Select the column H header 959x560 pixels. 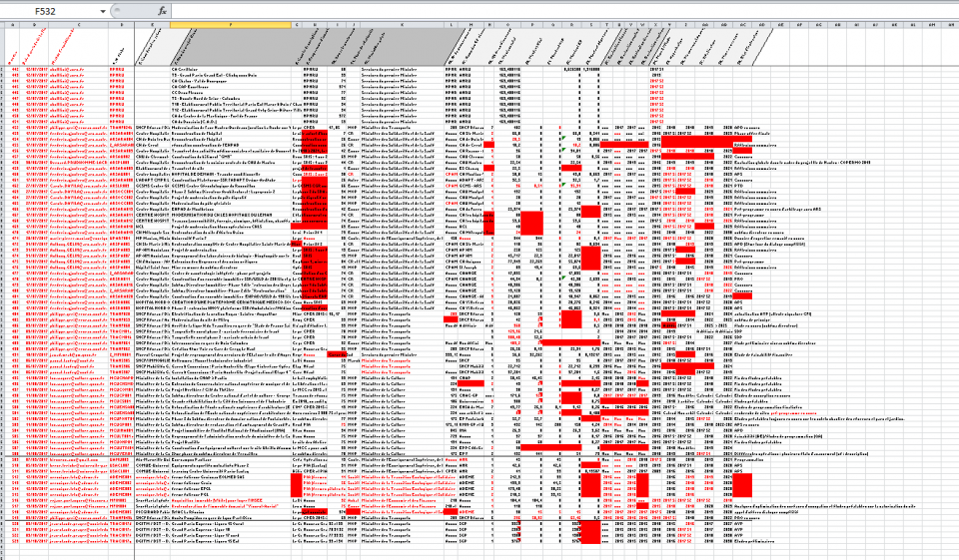[315, 25]
